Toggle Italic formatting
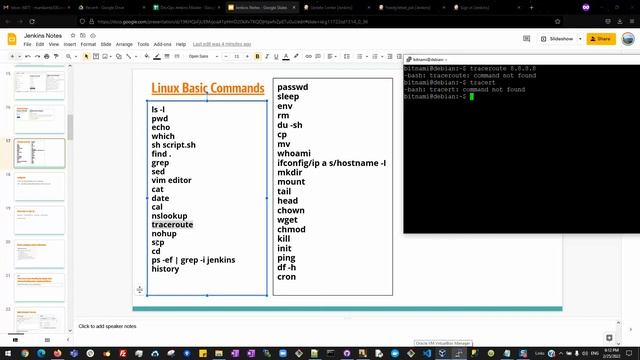 pyautogui.click(x=267, y=56)
